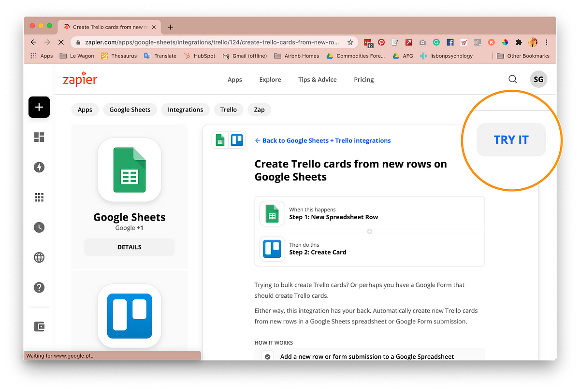Image resolution: width=580 pixels, height=392 pixels.
Task: Select the Zap breadcrumb chip
Action: pyautogui.click(x=260, y=110)
